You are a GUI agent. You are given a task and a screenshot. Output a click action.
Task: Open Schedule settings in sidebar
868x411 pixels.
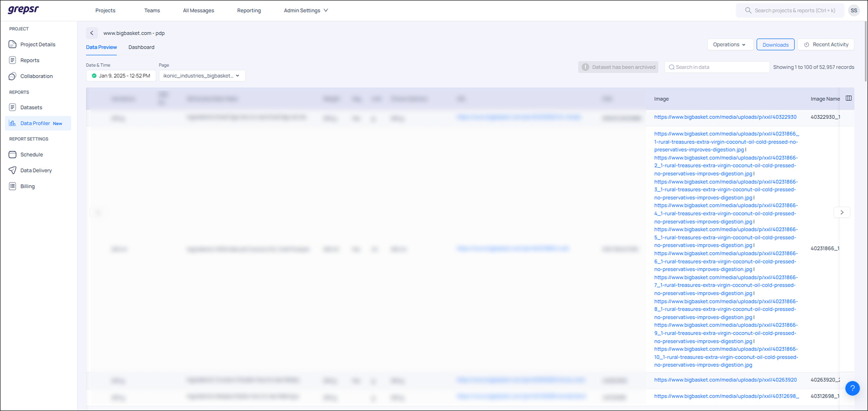pyautogui.click(x=31, y=155)
